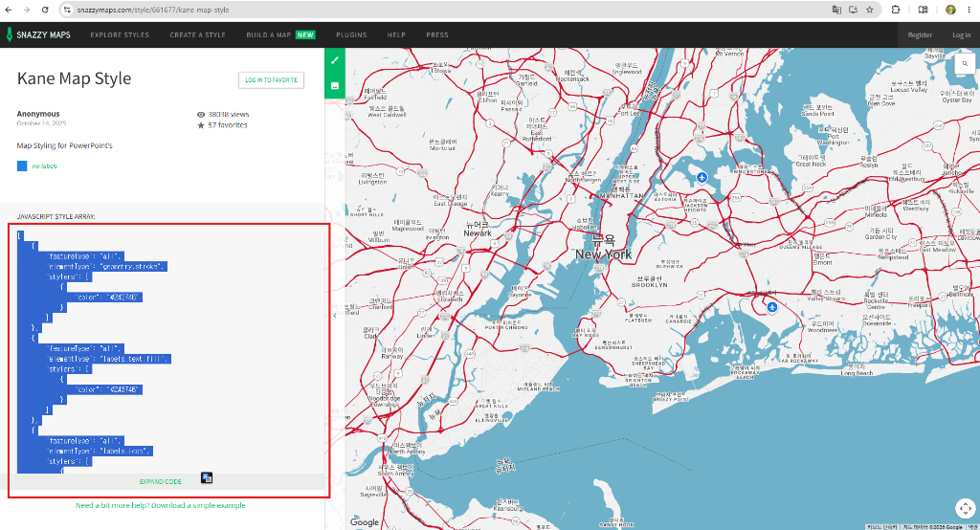Click the favorites star icon
The image size is (980, 530).
(201, 125)
